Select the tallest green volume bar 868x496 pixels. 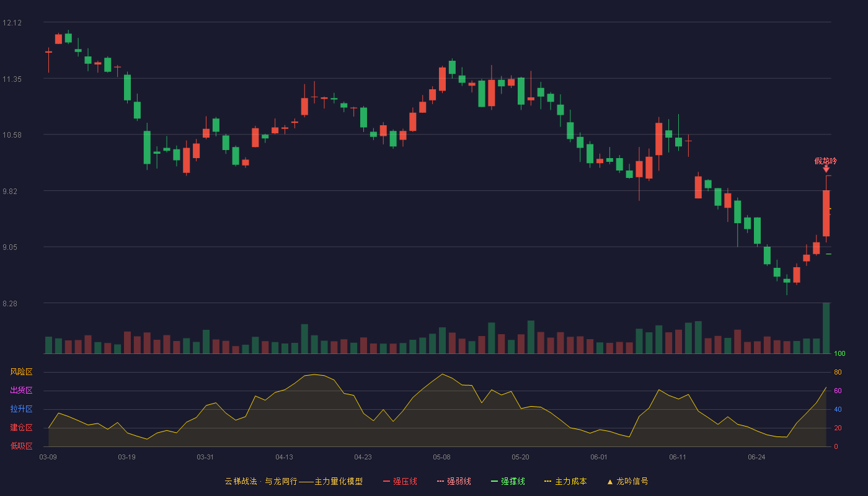tap(826, 328)
